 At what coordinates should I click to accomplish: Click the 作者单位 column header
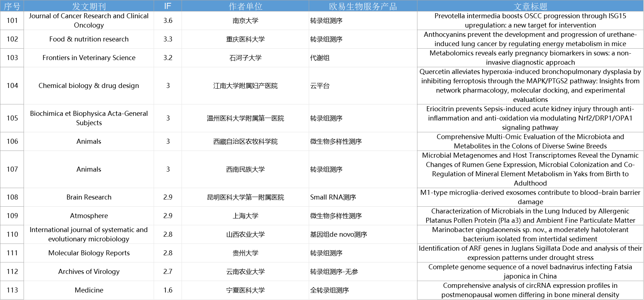tap(246, 6)
